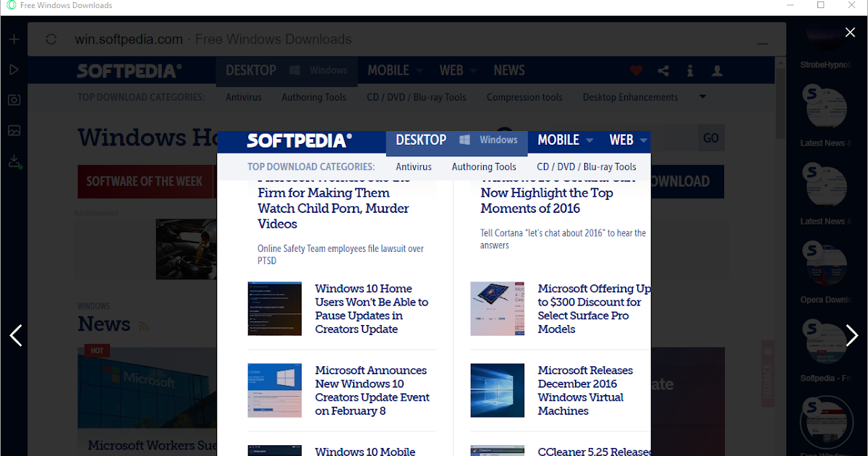The width and height of the screenshot is (868, 456).
Task: Click the Windows logo icon in preview image header
Action: pos(465,140)
